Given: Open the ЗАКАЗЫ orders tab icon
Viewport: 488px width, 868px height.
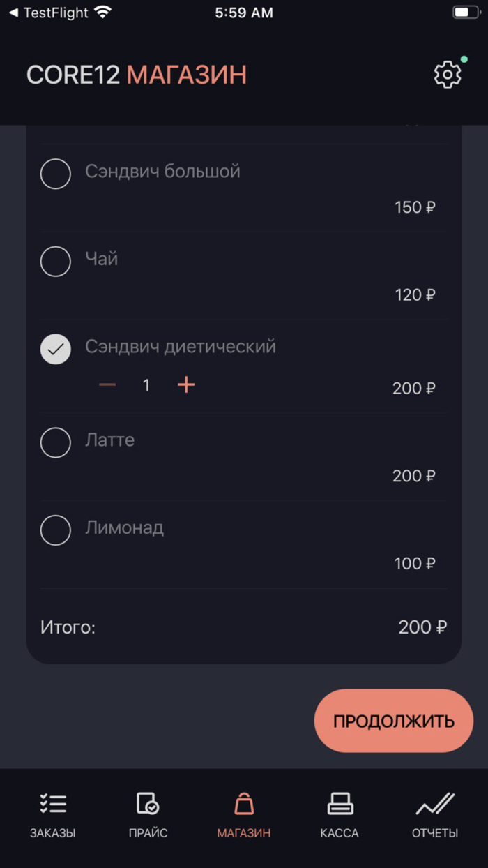Looking at the screenshot, I should [x=52, y=802].
